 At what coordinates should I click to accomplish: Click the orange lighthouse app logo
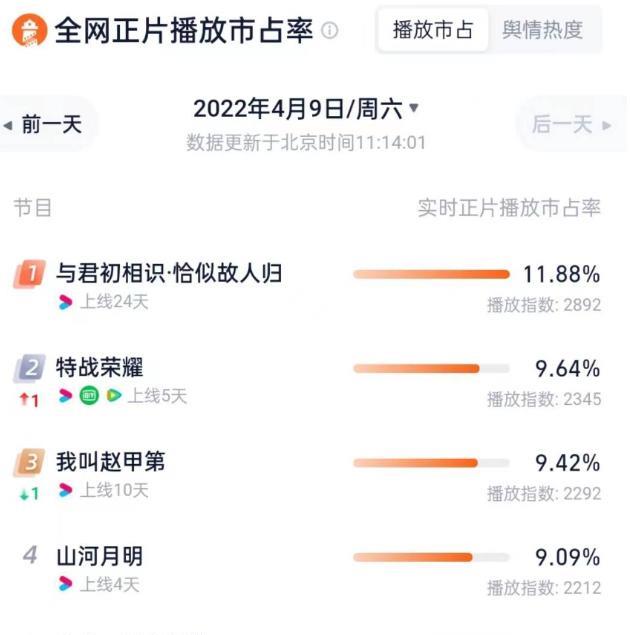(29, 30)
